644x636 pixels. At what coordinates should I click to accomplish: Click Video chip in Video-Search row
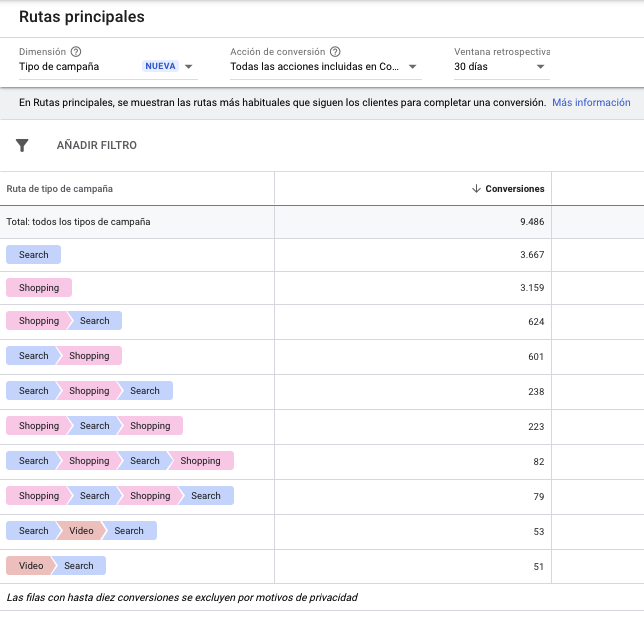point(30,565)
